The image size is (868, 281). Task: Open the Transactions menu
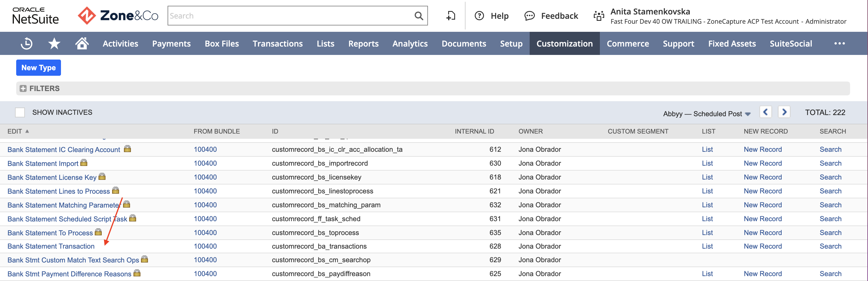coord(278,43)
